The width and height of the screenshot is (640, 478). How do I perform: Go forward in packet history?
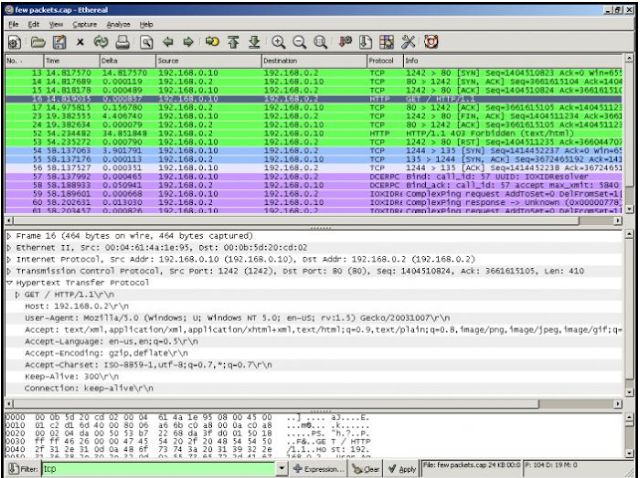pyautogui.click(x=188, y=42)
